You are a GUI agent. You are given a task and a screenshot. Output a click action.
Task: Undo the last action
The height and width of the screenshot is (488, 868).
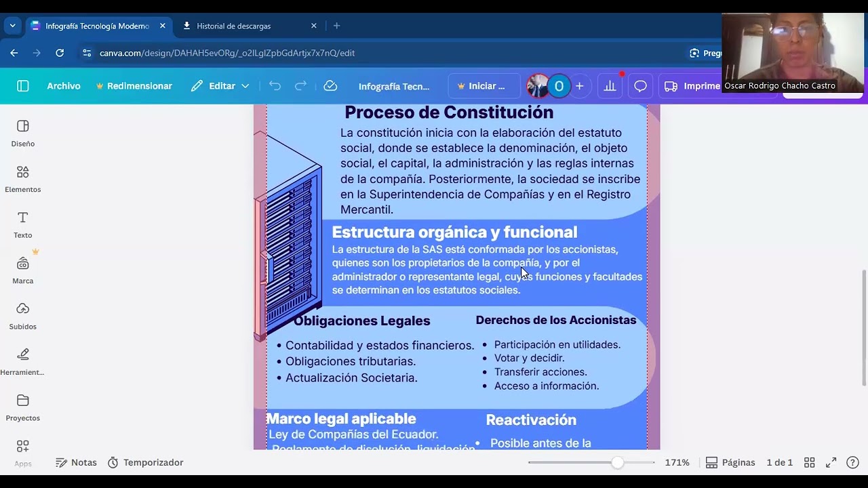[275, 86]
